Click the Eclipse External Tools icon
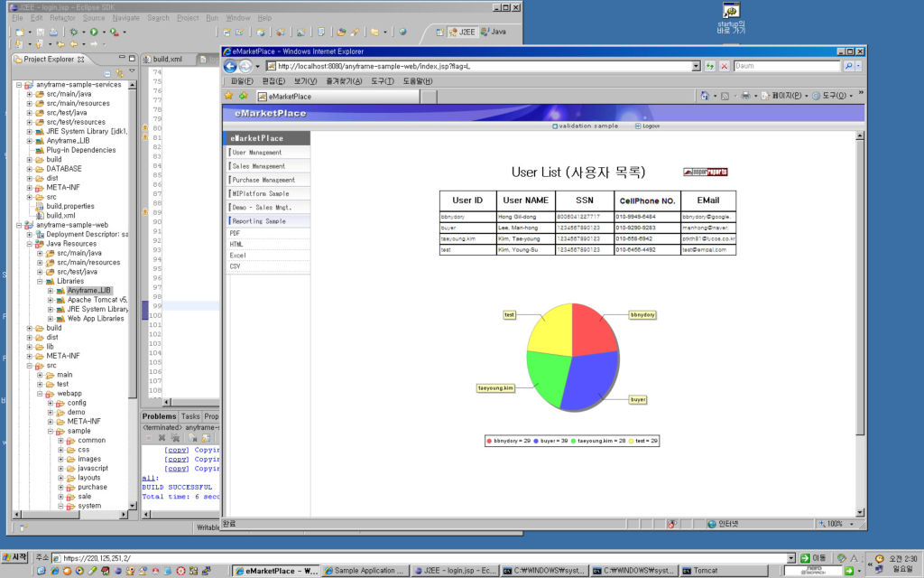 click(115, 32)
